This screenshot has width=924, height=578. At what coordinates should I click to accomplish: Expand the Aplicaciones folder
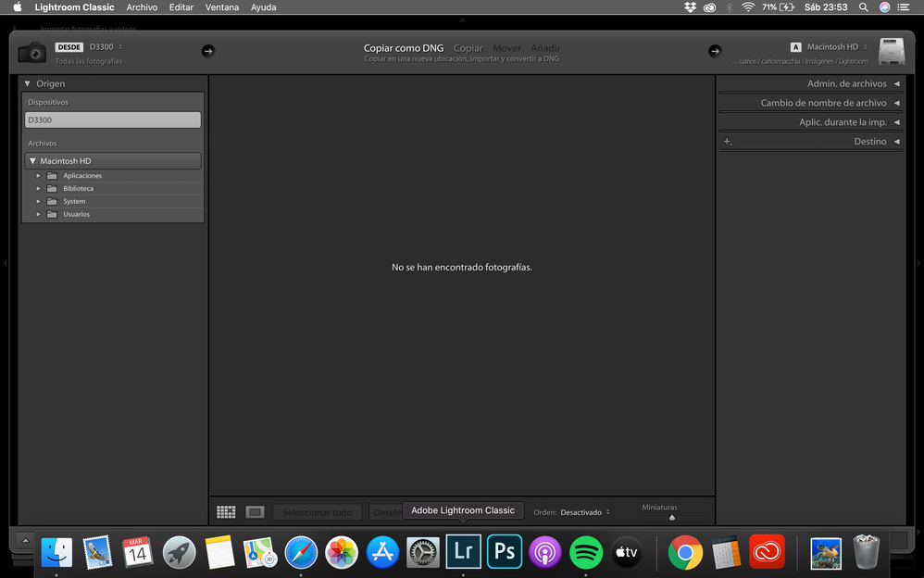(x=38, y=176)
